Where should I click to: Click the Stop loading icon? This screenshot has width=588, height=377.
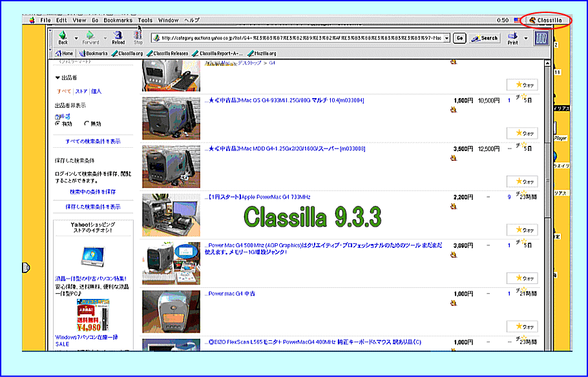(x=138, y=36)
